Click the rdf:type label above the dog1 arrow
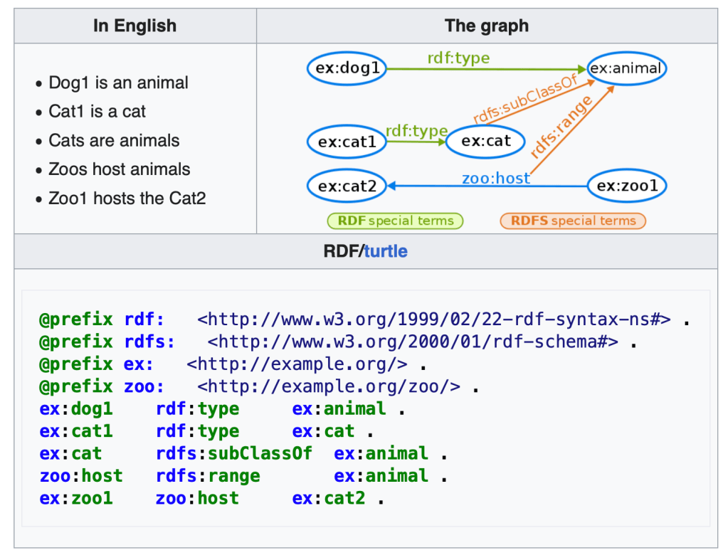This screenshot has height=560, width=728. pyautogui.click(x=458, y=58)
